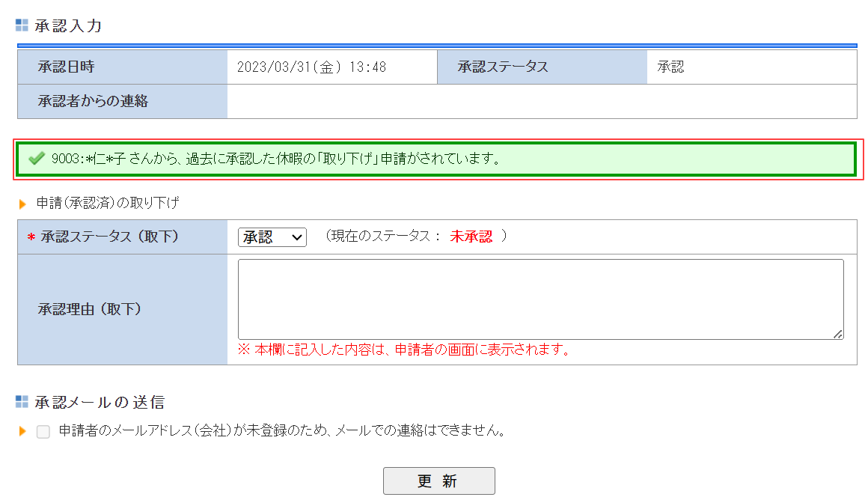Click the green checkmark icon in notification

pos(36,159)
